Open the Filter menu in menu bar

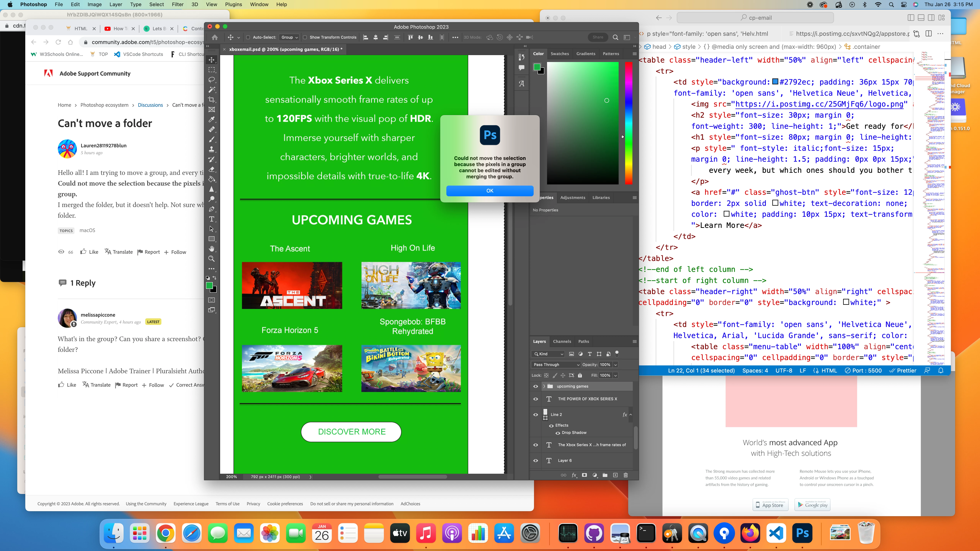click(x=177, y=5)
